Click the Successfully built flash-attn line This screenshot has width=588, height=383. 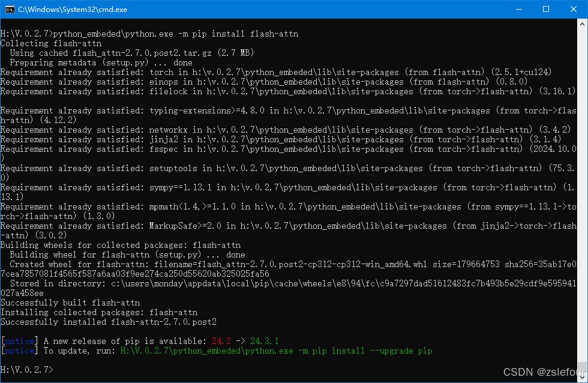tap(71, 303)
